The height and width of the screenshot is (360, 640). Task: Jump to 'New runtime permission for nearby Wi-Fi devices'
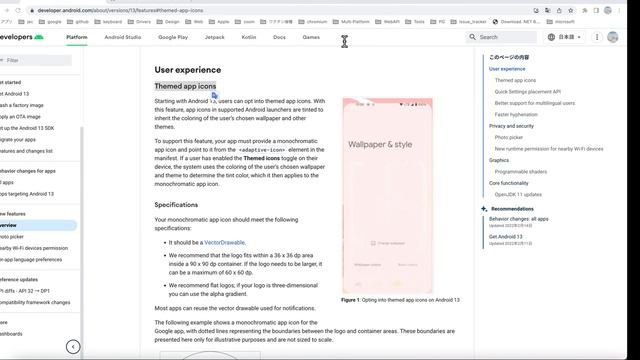549,149
